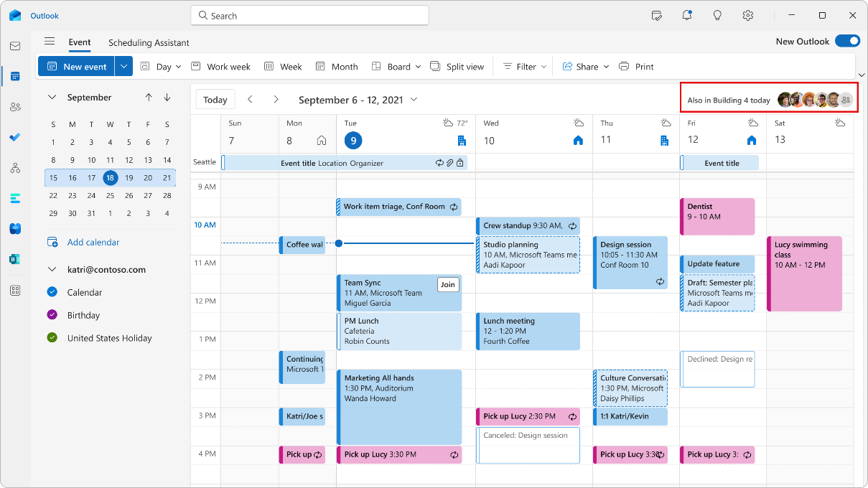Select the Scheduling Assistant tab
Screen dimensions: 868x488
(149, 42)
